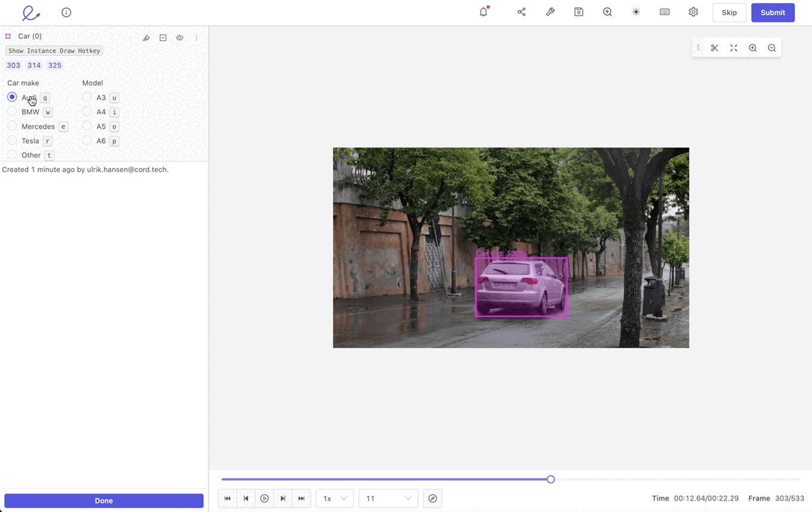Zoom out using the magnifier minus icon
The height and width of the screenshot is (512, 812).
tap(771, 48)
